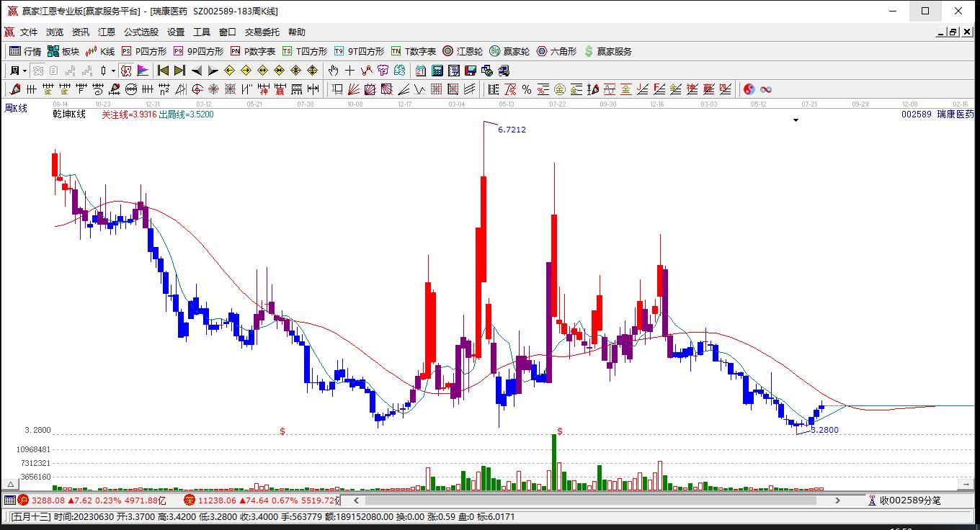980x530 pixels.
Task: Open the 公式选股 menu
Action: pos(141,32)
